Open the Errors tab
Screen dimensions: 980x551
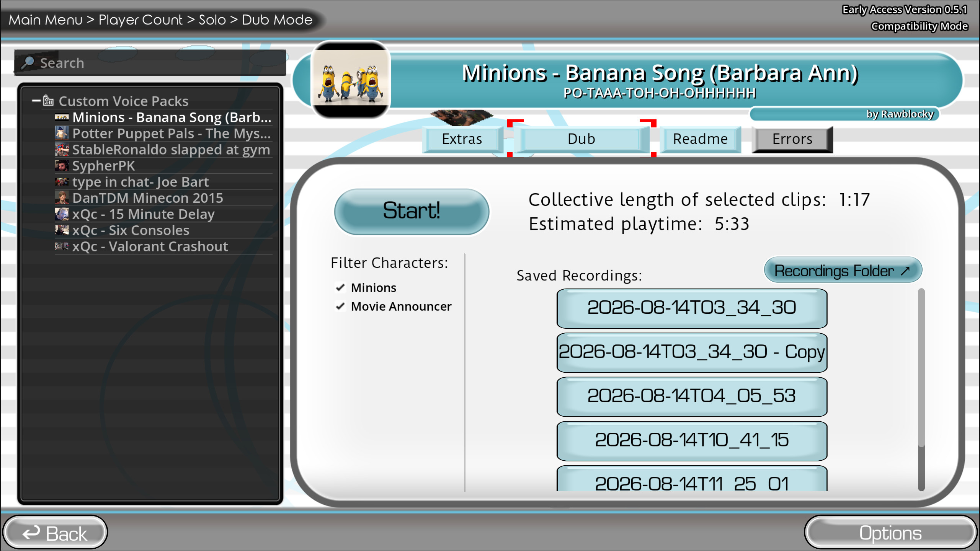click(x=792, y=139)
